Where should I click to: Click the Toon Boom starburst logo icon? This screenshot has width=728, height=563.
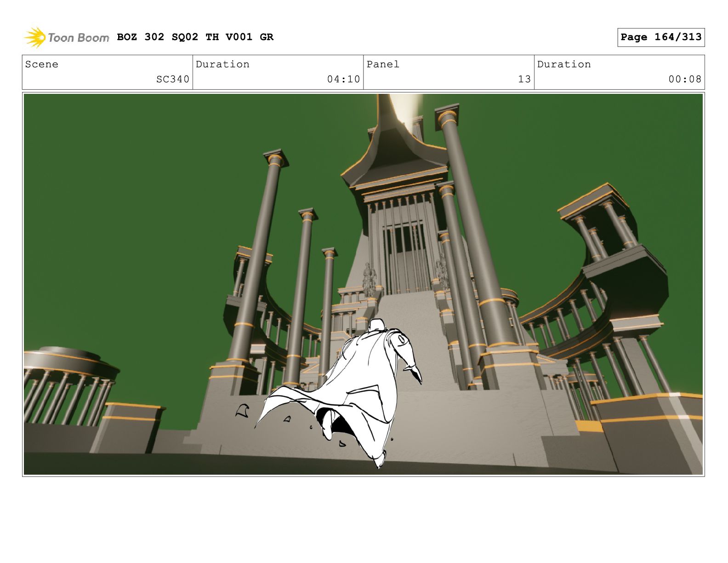(35, 37)
